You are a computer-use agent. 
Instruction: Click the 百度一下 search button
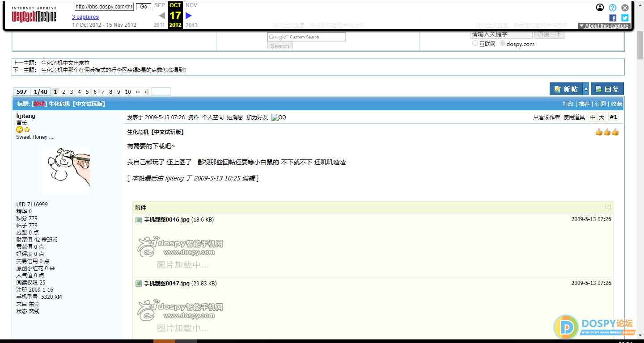[x=550, y=34]
